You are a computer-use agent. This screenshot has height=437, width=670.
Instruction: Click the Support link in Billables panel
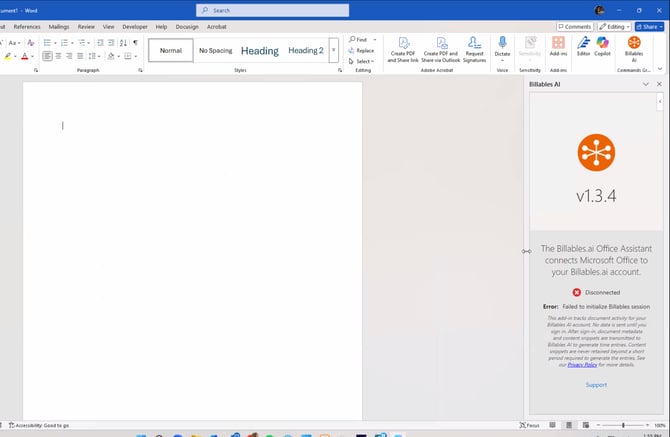[x=596, y=384]
